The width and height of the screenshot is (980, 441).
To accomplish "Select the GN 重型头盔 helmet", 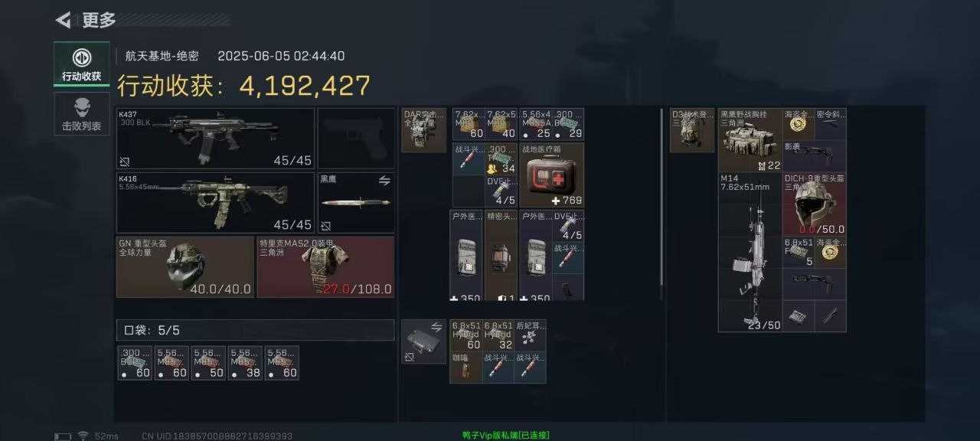I will tap(185, 266).
